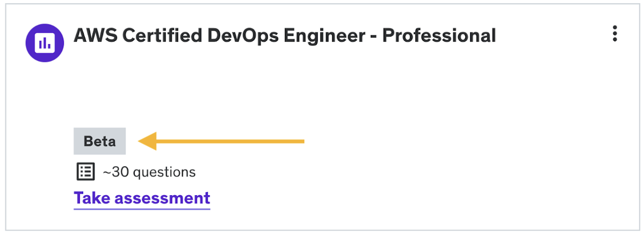The width and height of the screenshot is (644, 235).
Task: Click the Beta badge label
Action: point(100,141)
